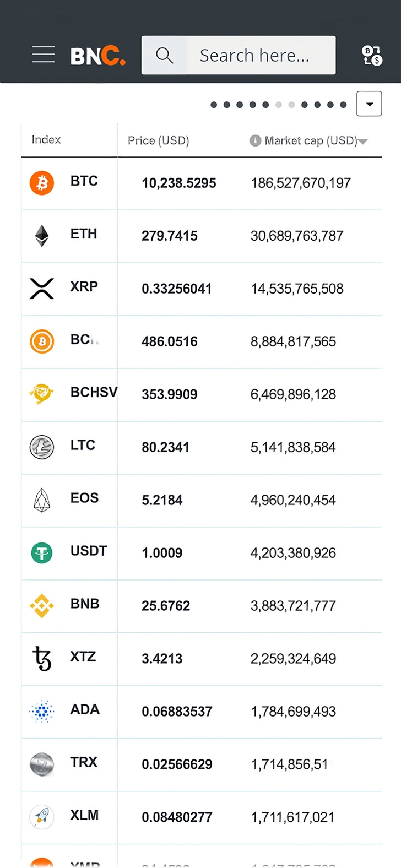This screenshot has width=401, height=868.
Task: Open the LTC index link
Action: pyautogui.click(x=83, y=445)
